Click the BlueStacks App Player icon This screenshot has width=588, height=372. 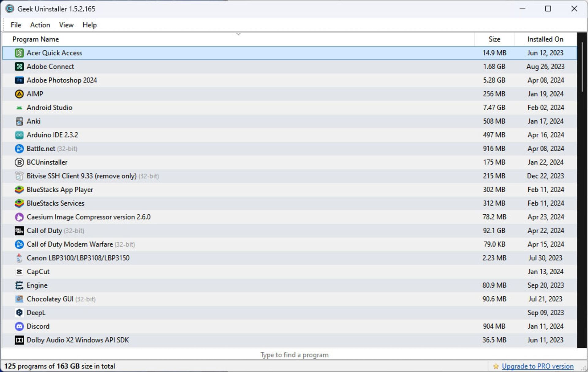click(x=19, y=190)
